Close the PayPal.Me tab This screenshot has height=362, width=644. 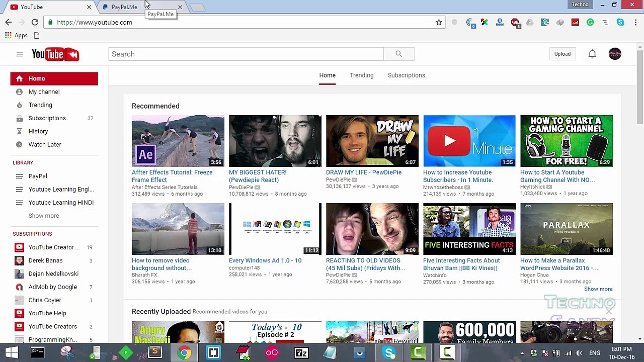pyautogui.click(x=180, y=7)
